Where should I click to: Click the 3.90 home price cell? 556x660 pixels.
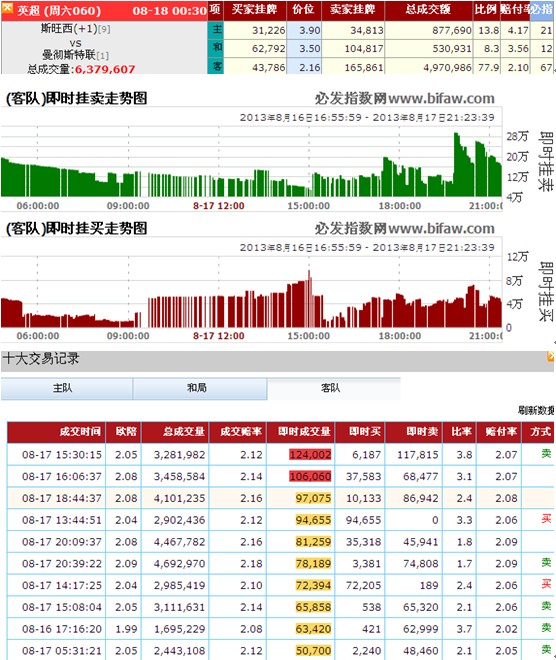[x=304, y=30]
